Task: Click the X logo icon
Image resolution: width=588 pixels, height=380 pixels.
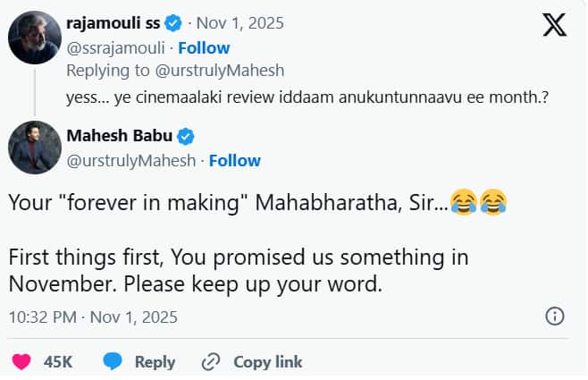Action: coord(555,25)
